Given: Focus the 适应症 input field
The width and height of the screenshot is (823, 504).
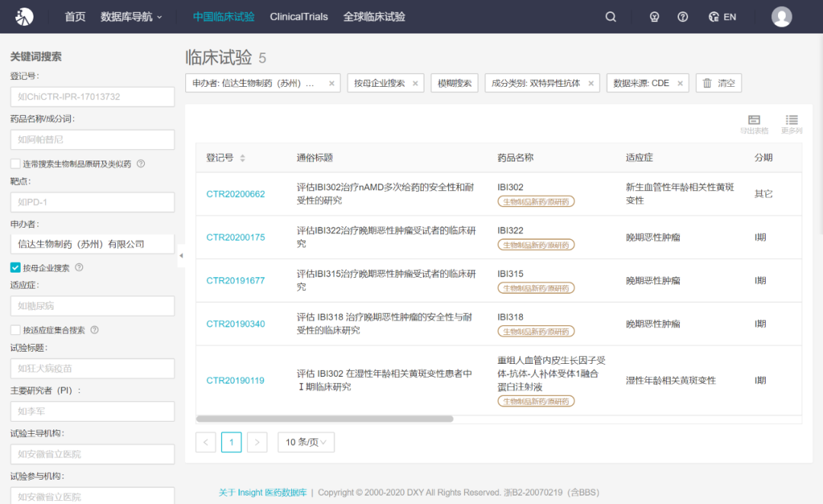Looking at the screenshot, I should (92, 306).
